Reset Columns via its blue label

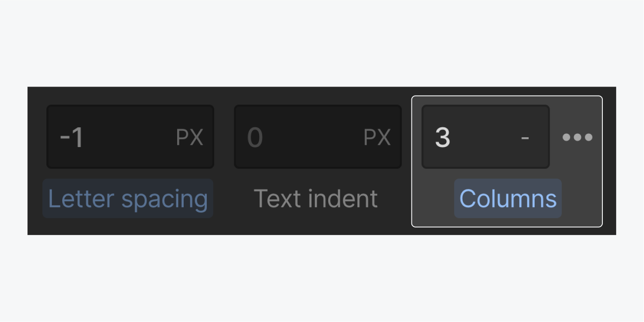pos(508,199)
